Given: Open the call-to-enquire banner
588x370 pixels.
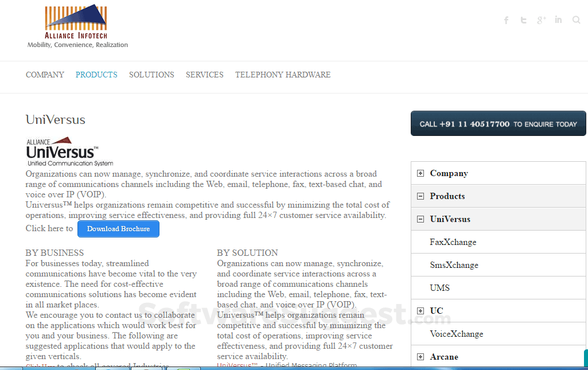Looking at the screenshot, I should tap(498, 123).
